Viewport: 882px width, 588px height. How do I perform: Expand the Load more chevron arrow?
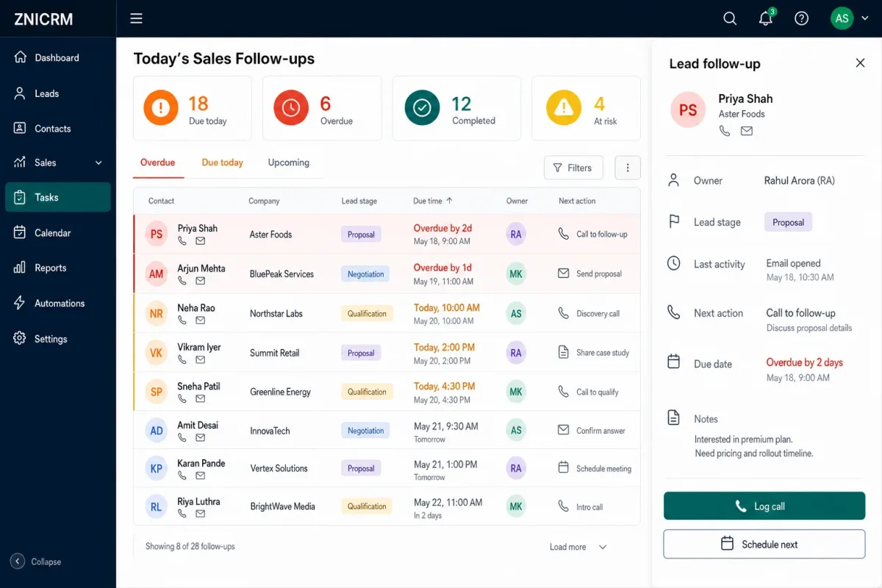[603, 547]
